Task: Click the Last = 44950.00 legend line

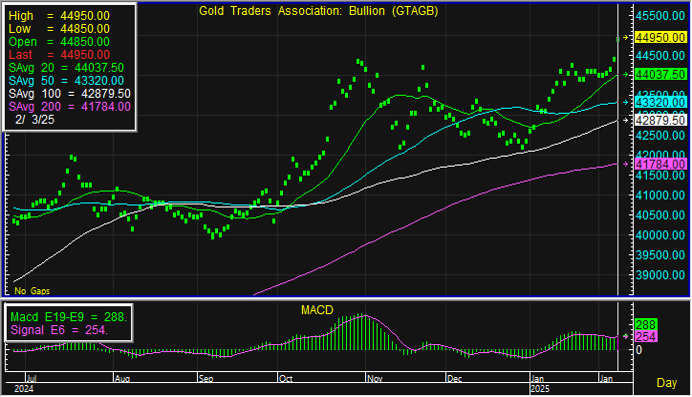Action: (x=59, y=55)
